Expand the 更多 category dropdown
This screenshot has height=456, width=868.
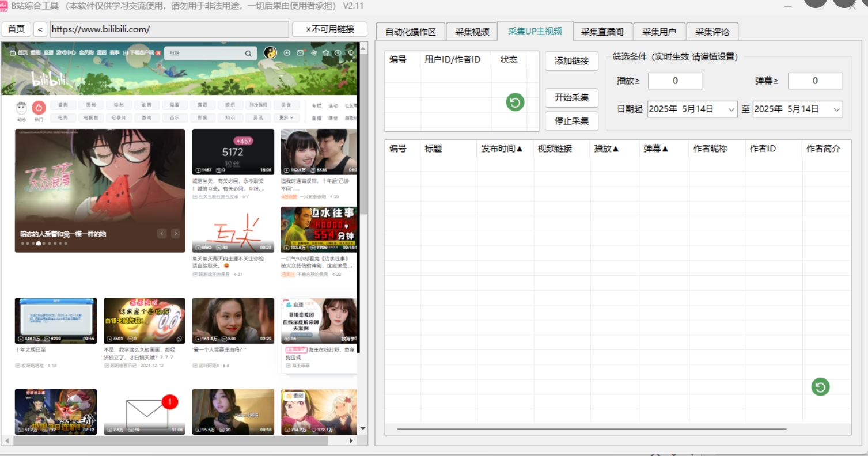click(286, 117)
